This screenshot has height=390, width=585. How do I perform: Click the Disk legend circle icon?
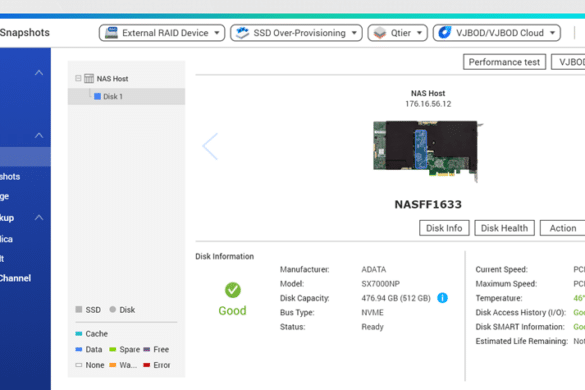[113, 309]
